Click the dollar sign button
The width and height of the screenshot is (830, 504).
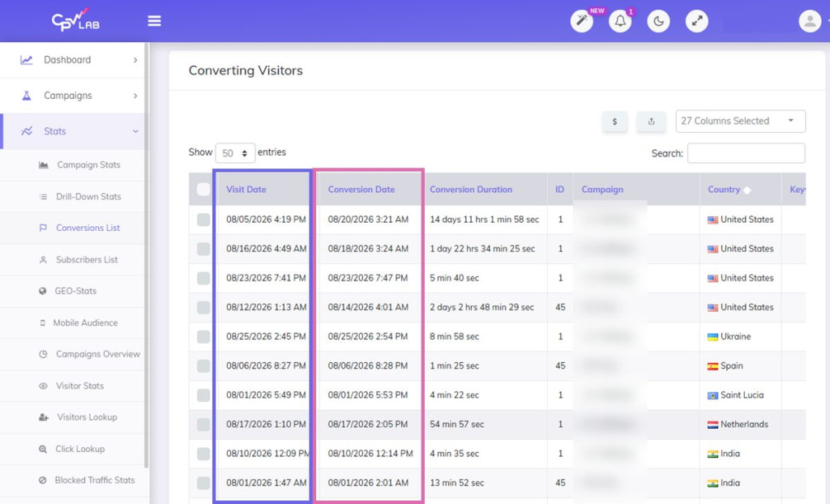pyautogui.click(x=614, y=122)
